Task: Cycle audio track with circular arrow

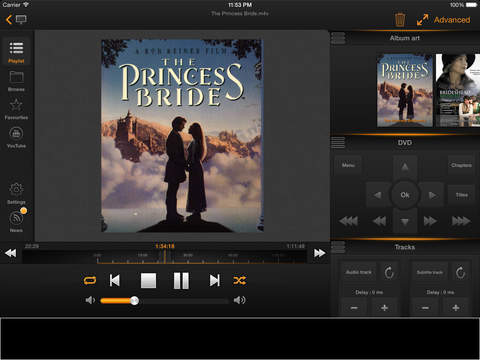Action: click(x=389, y=272)
